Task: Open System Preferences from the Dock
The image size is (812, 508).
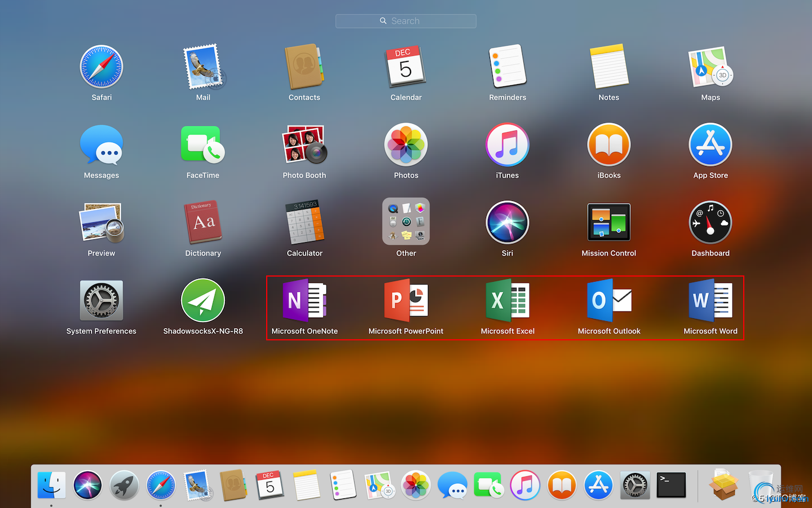Action: pyautogui.click(x=635, y=485)
